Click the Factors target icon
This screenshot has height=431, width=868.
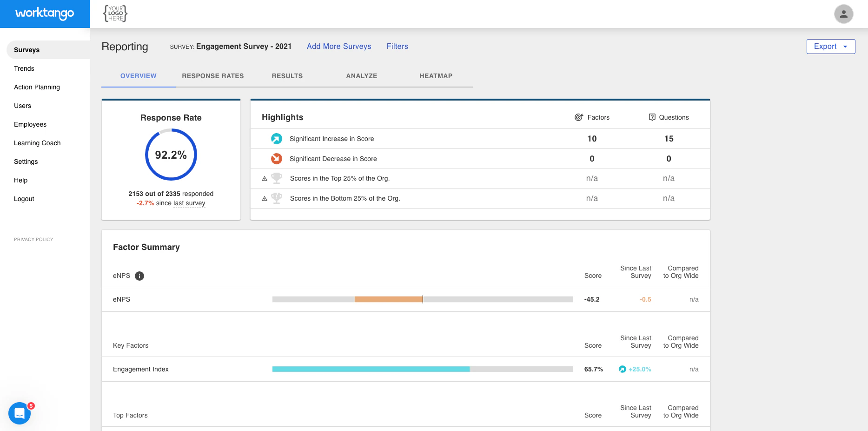coord(579,117)
